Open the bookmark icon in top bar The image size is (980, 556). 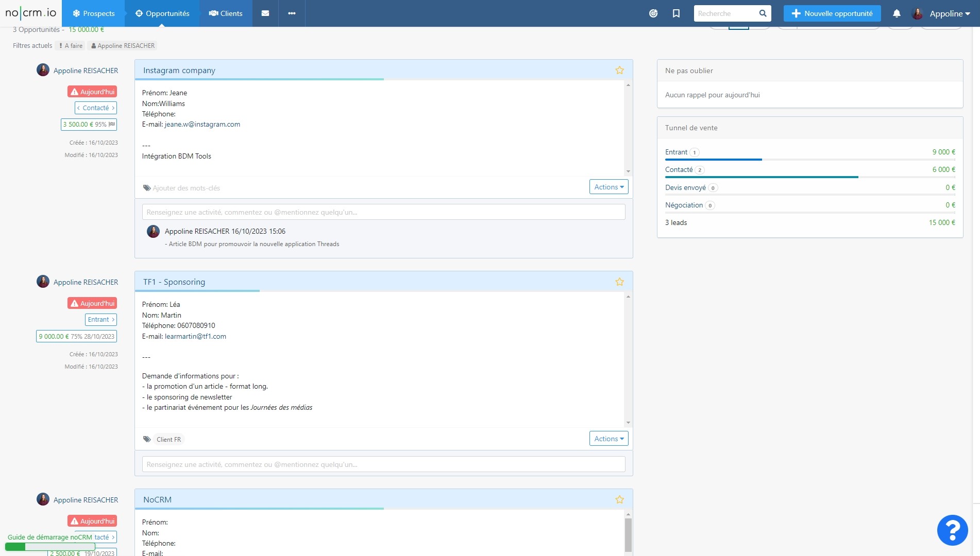click(x=677, y=13)
